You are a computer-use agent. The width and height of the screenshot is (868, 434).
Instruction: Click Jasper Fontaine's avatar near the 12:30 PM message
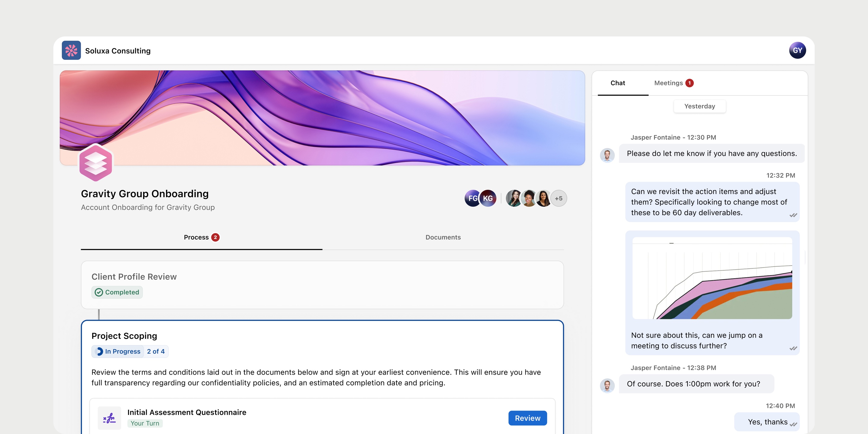coord(607,155)
